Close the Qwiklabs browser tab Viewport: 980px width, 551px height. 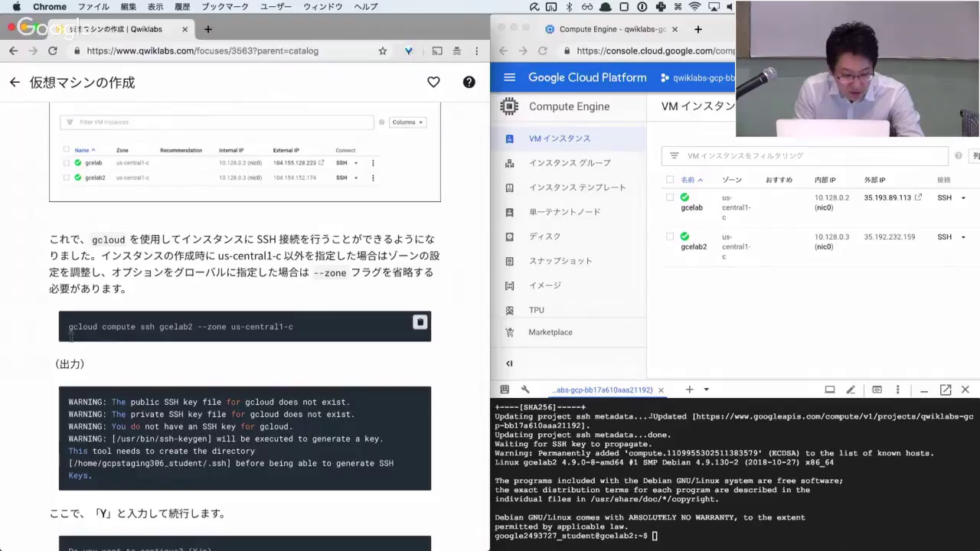tap(185, 29)
